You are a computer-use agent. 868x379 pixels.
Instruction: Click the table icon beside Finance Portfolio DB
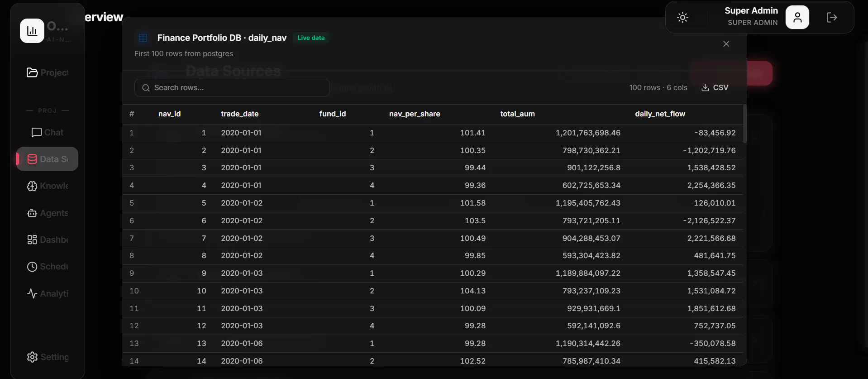(x=143, y=38)
